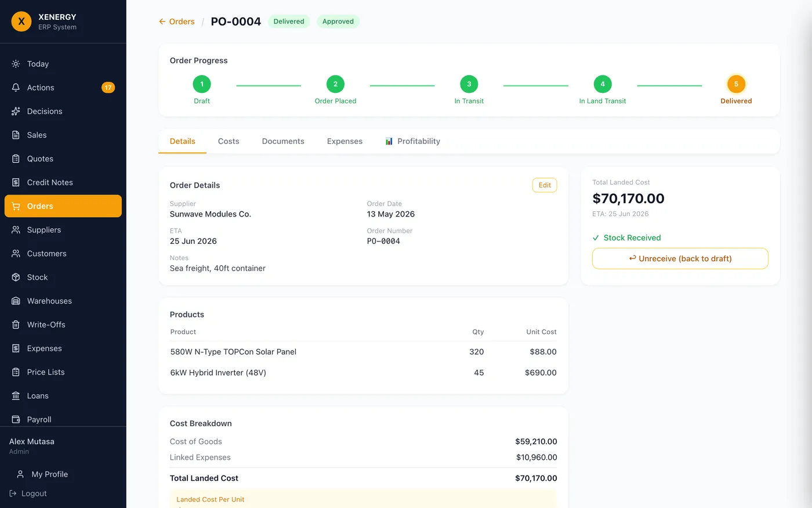The width and height of the screenshot is (812, 508).
Task: Click the 17 actions notification badge
Action: point(108,88)
